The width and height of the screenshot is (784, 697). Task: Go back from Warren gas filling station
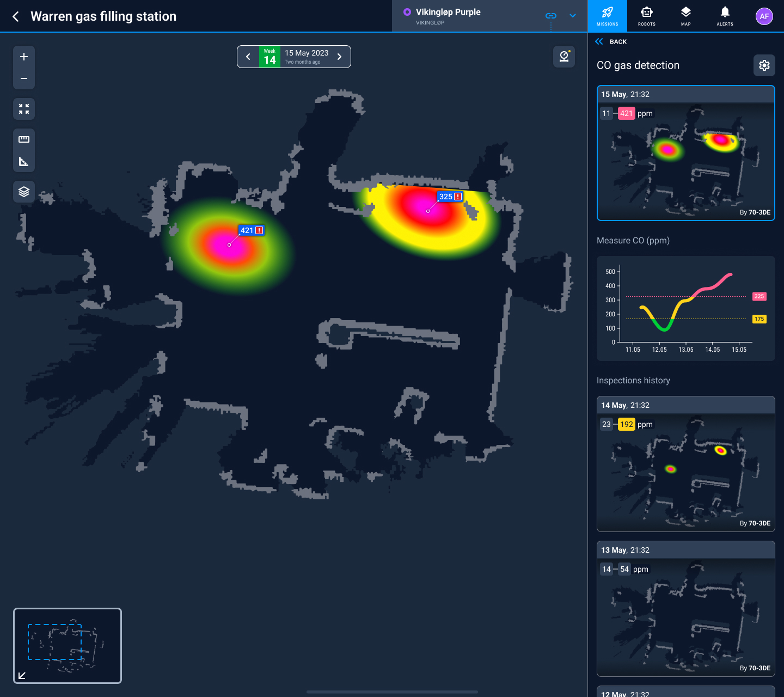[16, 16]
